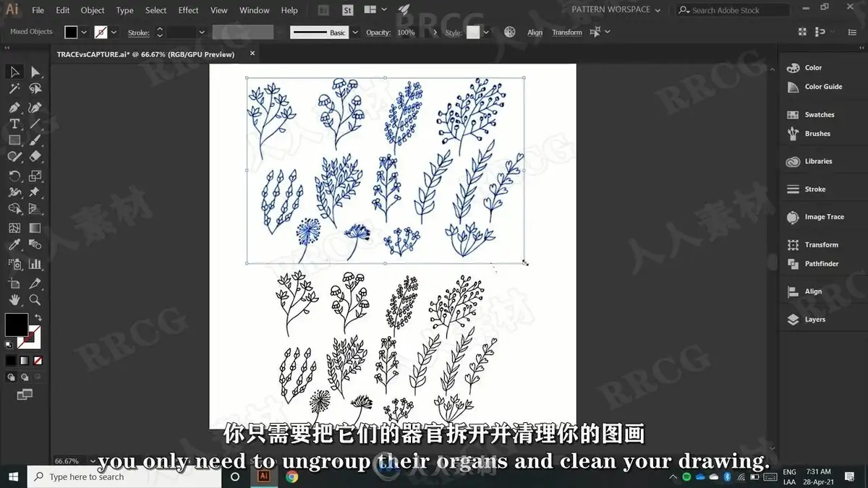868x488 pixels.
Task: Open the Type menu
Action: [124, 10]
